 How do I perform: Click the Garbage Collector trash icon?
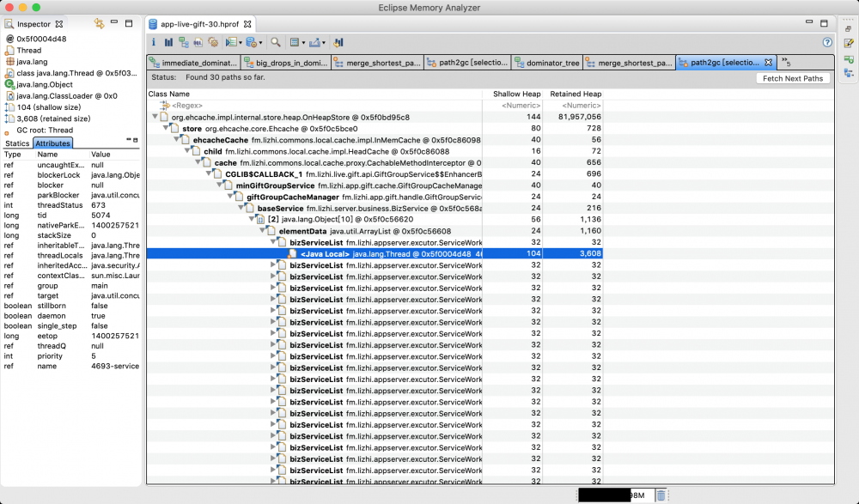pyautogui.click(x=661, y=495)
